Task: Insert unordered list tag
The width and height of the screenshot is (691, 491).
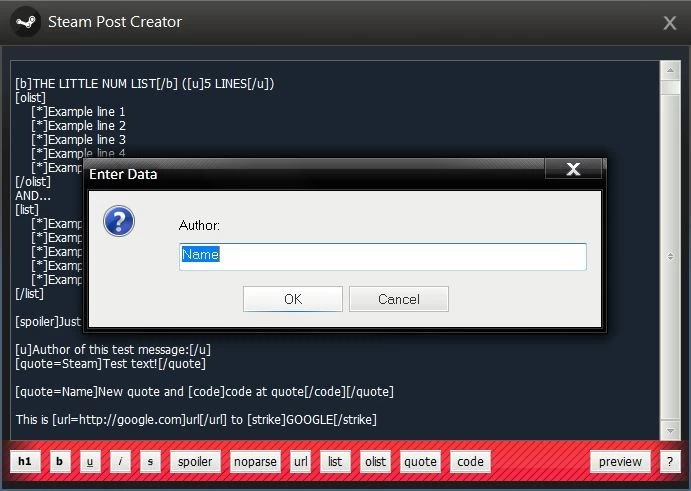Action: [335, 461]
